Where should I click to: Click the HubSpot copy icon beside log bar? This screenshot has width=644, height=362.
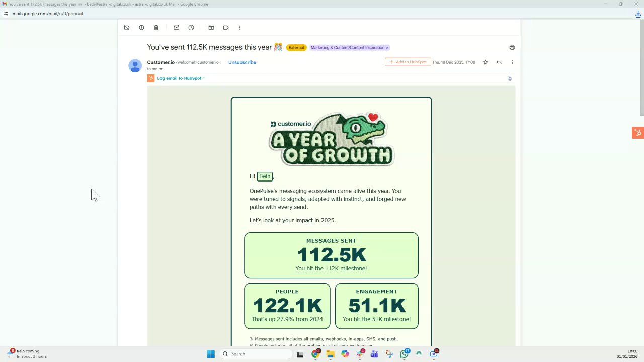point(510,78)
